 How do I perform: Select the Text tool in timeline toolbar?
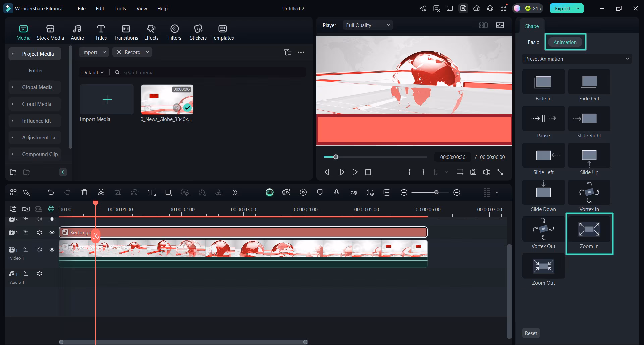tap(152, 192)
